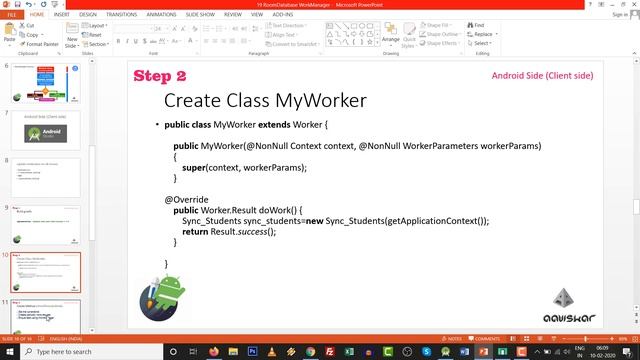The image size is (640, 360).
Task: Click the Find binoculars command
Action: click(476, 25)
